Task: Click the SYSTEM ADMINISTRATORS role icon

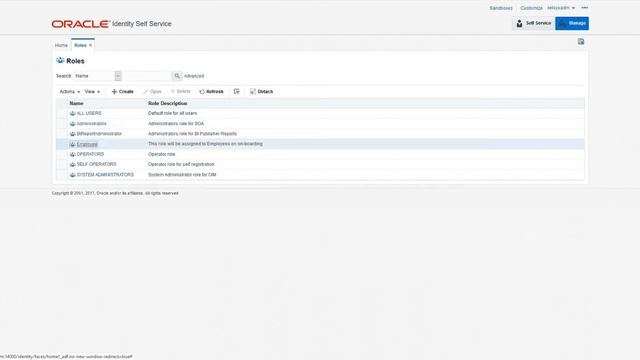Action: 73,175
